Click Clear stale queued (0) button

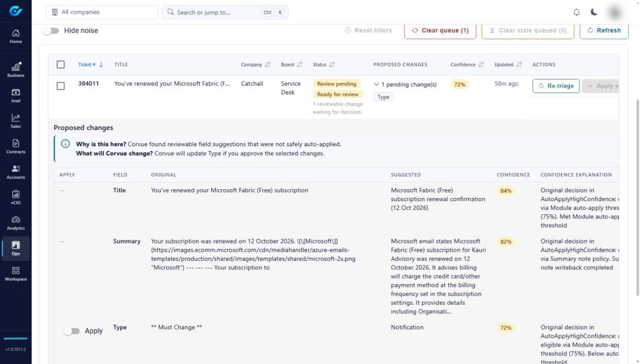pyautogui.click(x=527, y=31)
